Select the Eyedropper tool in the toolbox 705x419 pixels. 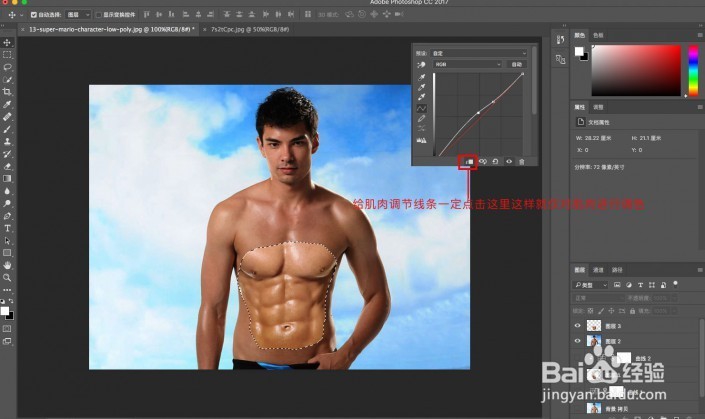pyautogui.click(x=7, y=104)
